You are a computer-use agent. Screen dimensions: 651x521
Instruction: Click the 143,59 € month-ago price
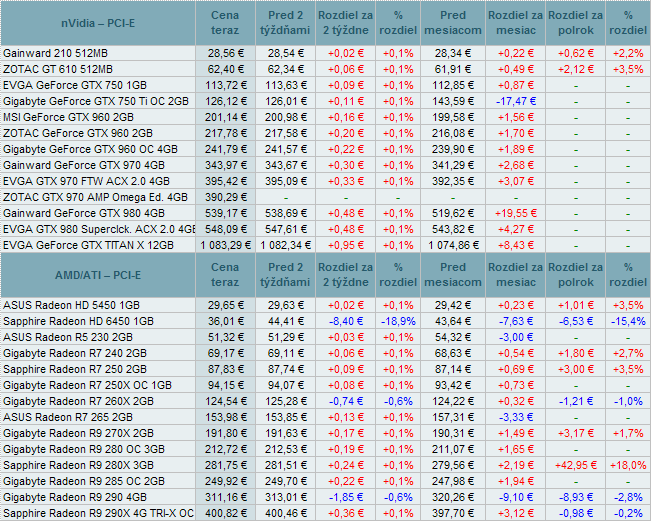pyautogui.click(x=453, y=101)
